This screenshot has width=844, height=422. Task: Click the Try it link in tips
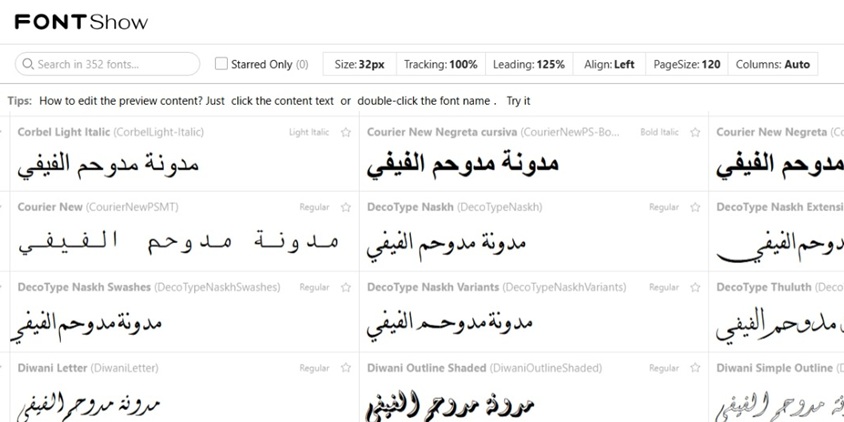coord(518,101)
